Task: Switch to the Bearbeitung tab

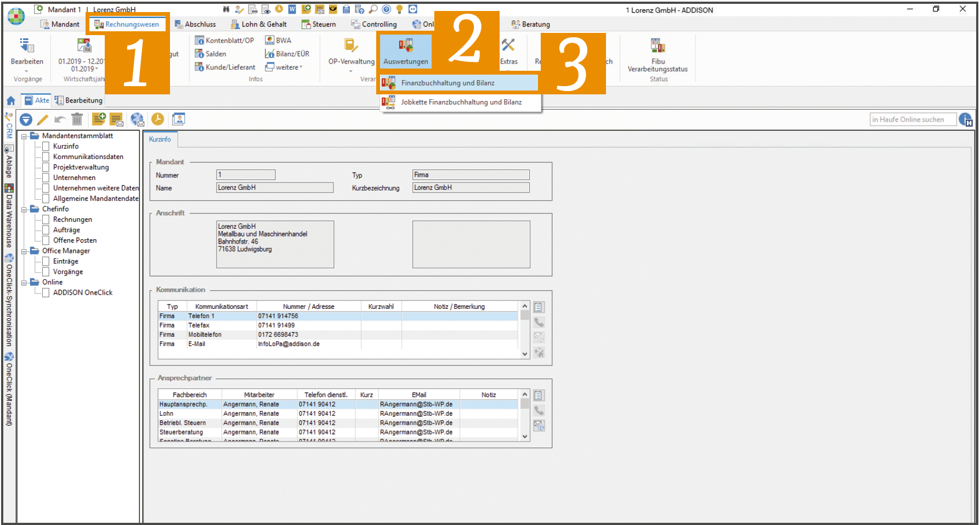Action: click(78, 100)
